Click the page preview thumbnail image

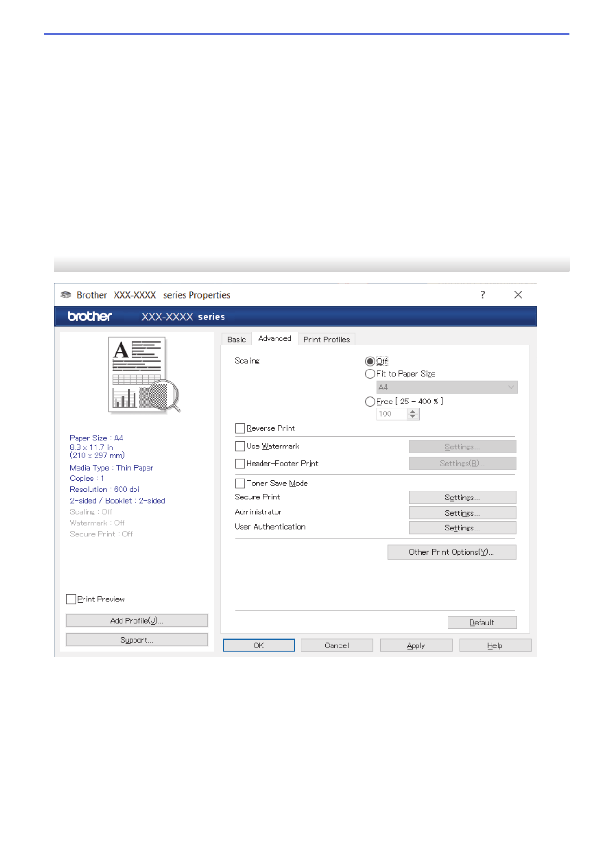pos(144,375)
